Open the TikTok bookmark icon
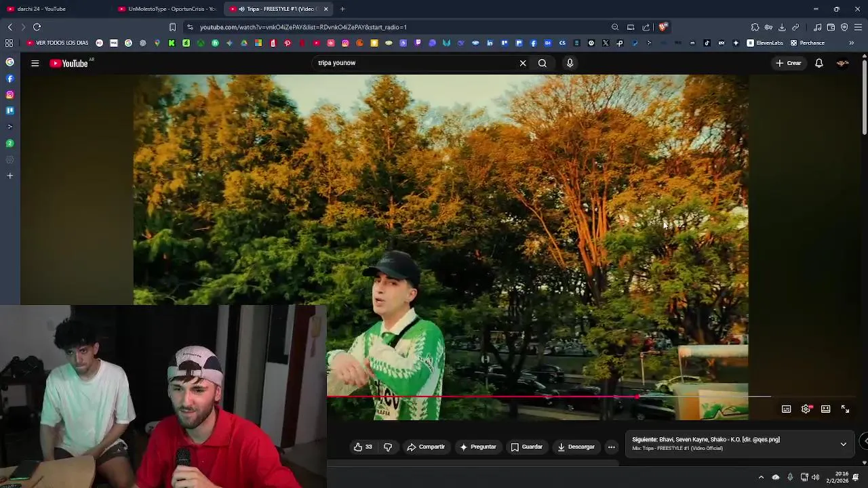Screen dimensions: 868x488 click(x=707, y=43)
